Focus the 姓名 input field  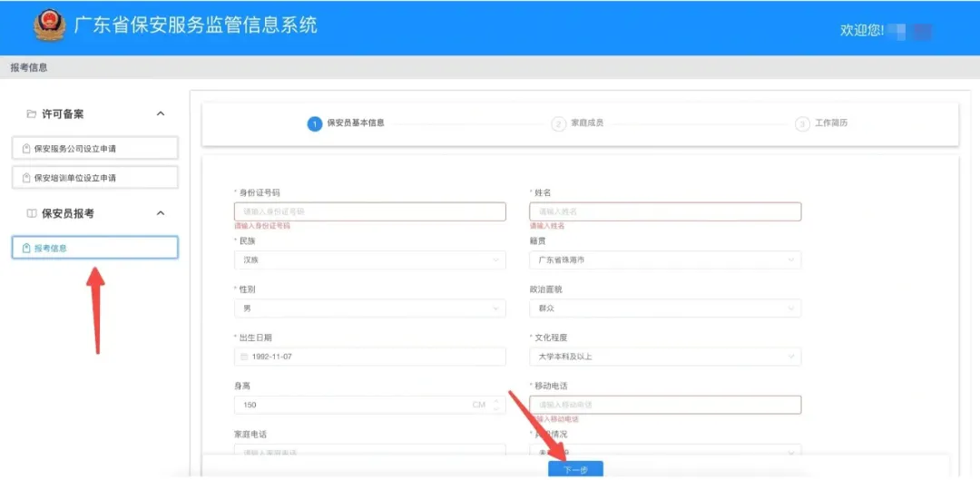(x=665, y=212)
